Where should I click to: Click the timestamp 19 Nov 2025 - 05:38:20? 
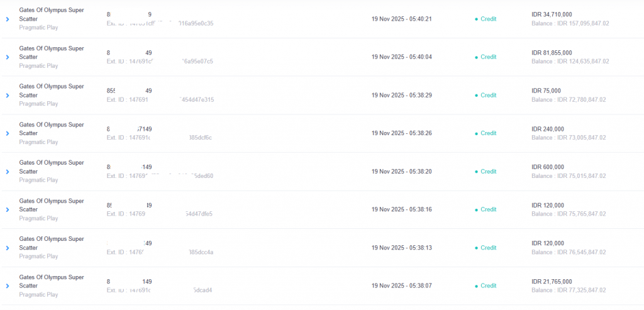(x=401, y=172)
